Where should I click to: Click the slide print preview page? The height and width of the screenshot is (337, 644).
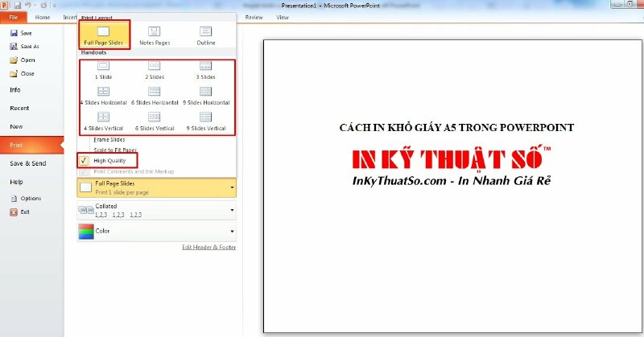pos(452,186)
